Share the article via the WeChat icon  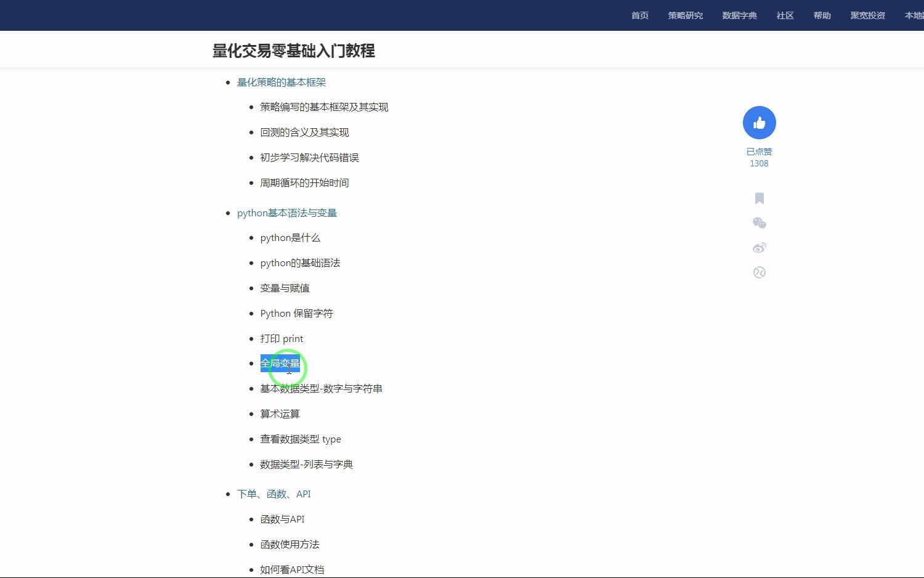760,223
